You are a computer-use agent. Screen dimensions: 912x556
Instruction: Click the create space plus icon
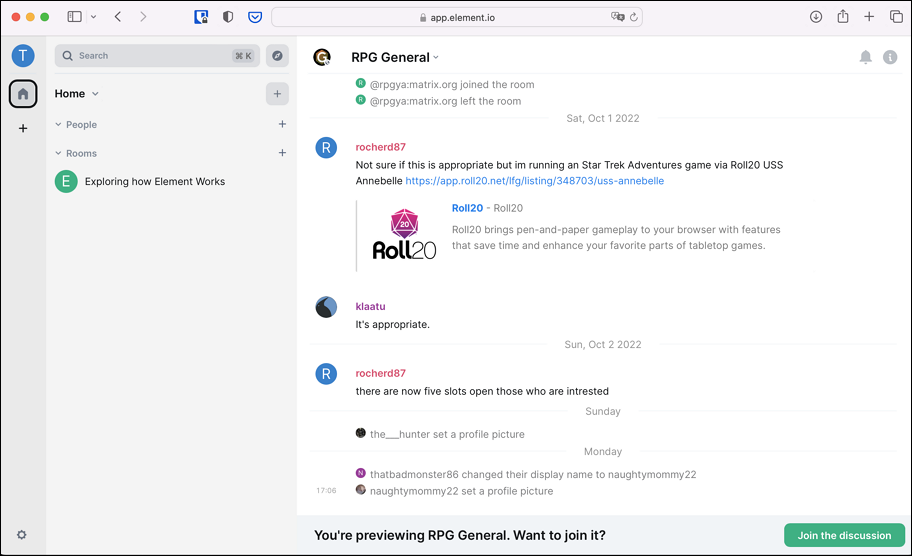(23, 128)
